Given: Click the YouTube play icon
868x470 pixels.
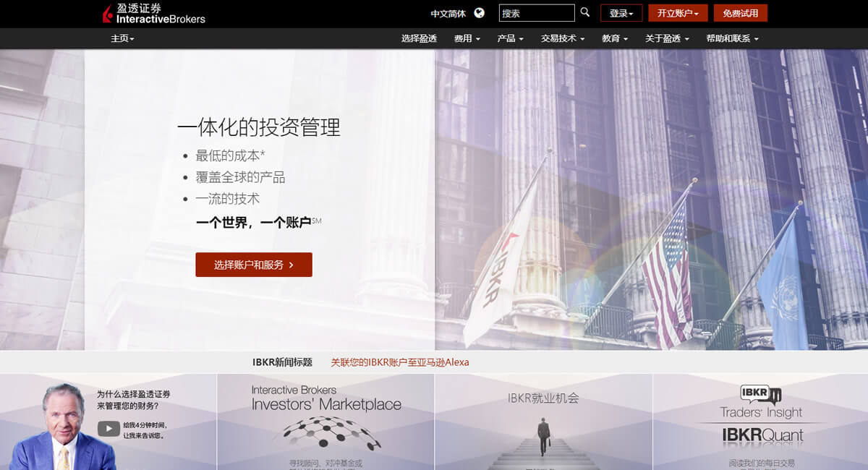Looking at the screenshot, I should 109,430.
